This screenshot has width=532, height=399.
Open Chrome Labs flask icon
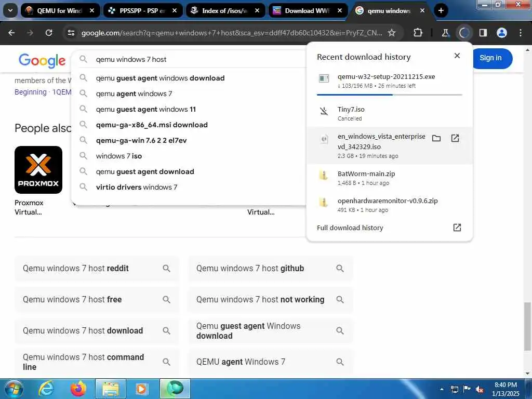pos(445,33)
